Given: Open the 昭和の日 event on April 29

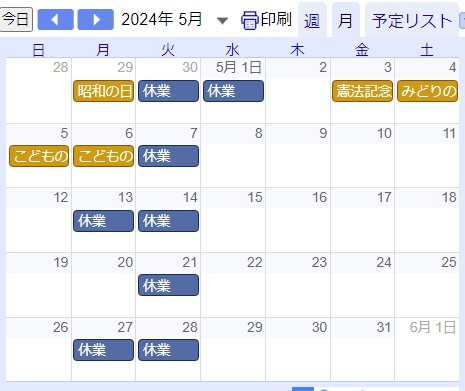Looking at the screenshot, I should click(x=104, y=91).
